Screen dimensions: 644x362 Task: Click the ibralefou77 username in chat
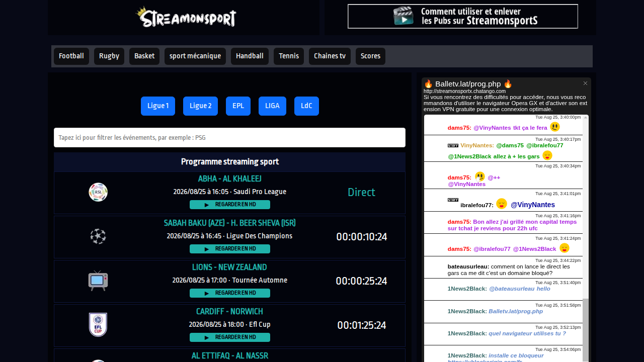(477, 205)
